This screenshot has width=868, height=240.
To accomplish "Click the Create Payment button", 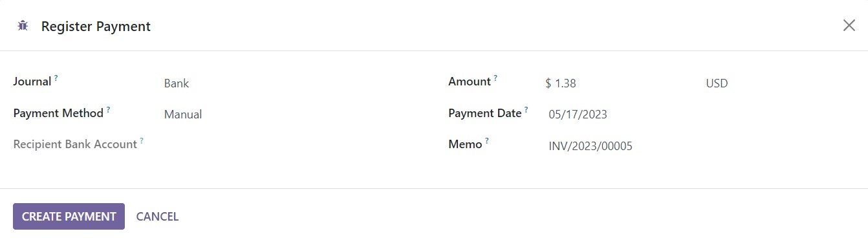I will coord(69,217).
